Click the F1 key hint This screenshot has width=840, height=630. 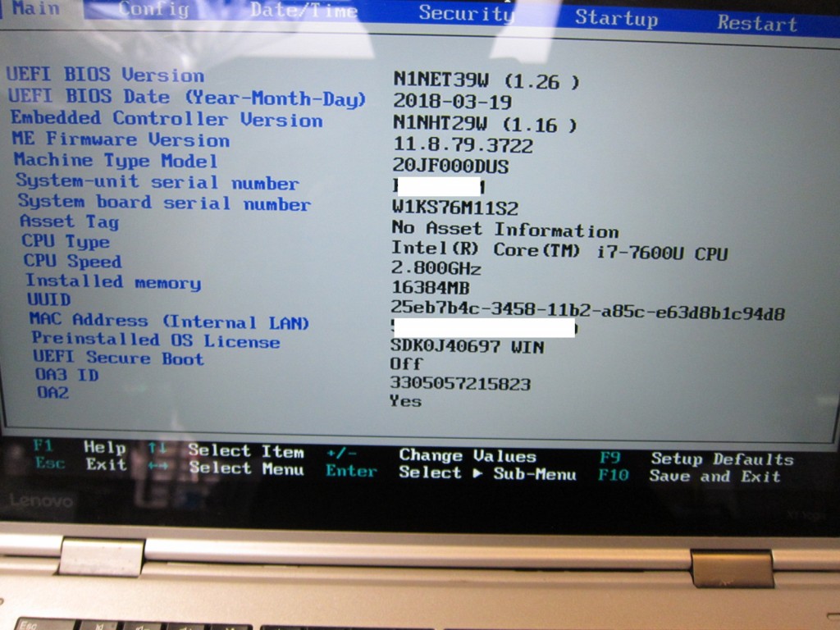pos(43,445)
